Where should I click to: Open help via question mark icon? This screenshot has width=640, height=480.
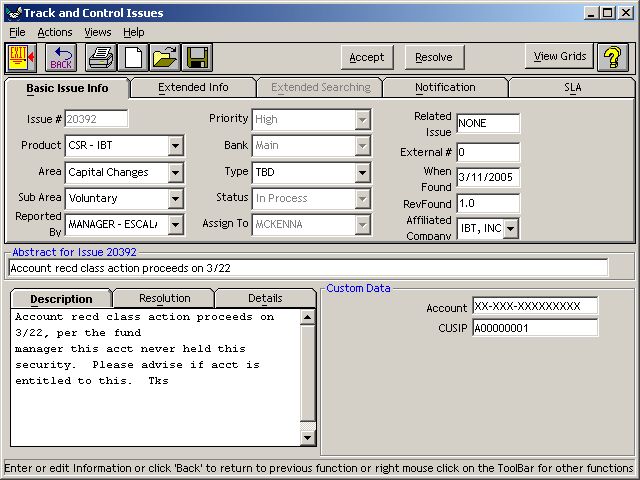point(613,57)
